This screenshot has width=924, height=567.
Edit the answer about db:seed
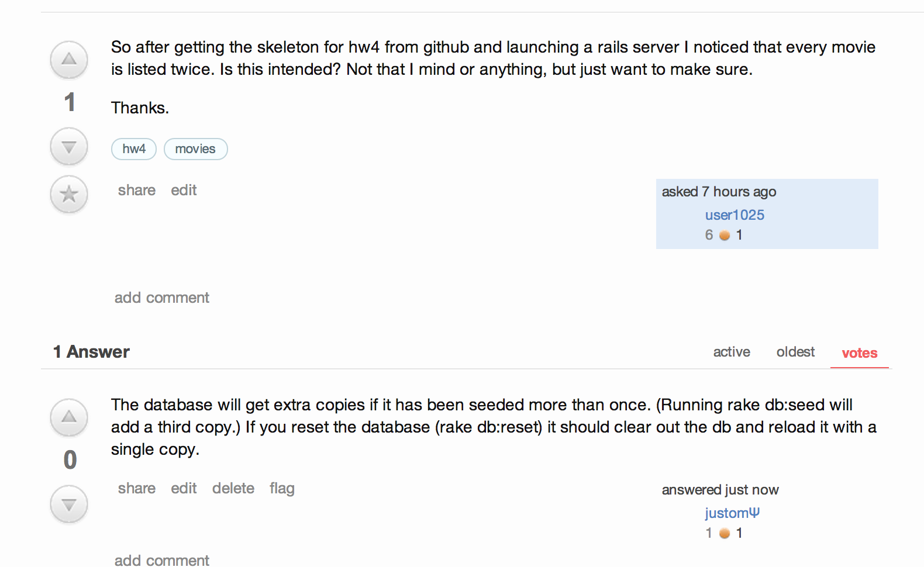pos(184,489)
